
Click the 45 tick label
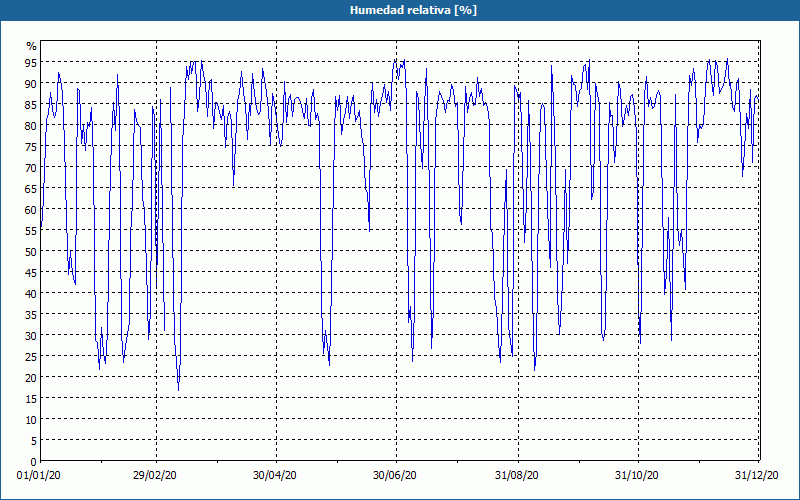click(31, 273)
